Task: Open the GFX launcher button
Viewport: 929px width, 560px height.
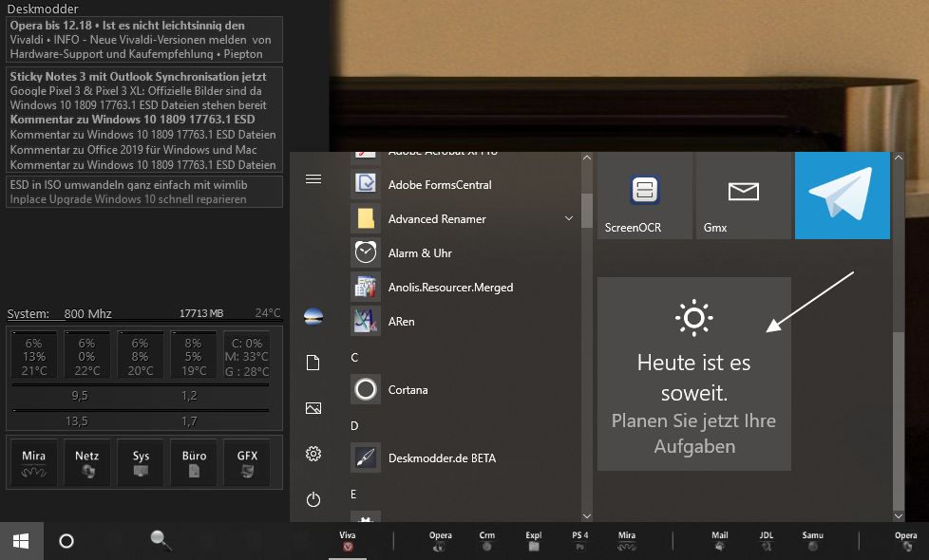Action: (247, 463)
